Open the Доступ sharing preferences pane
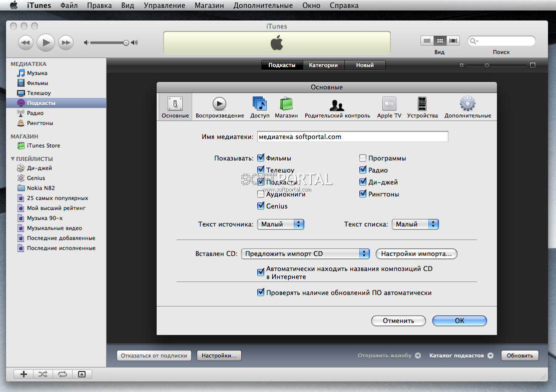 260,107
